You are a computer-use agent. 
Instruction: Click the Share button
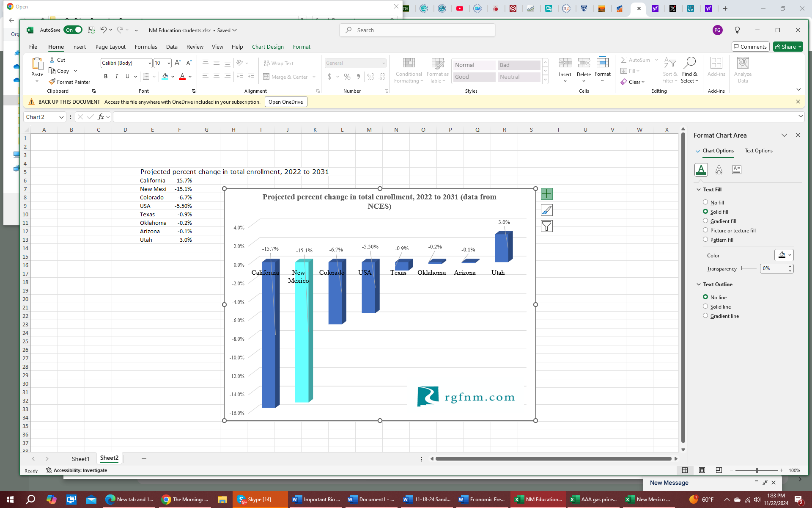[x=787, y=47]
